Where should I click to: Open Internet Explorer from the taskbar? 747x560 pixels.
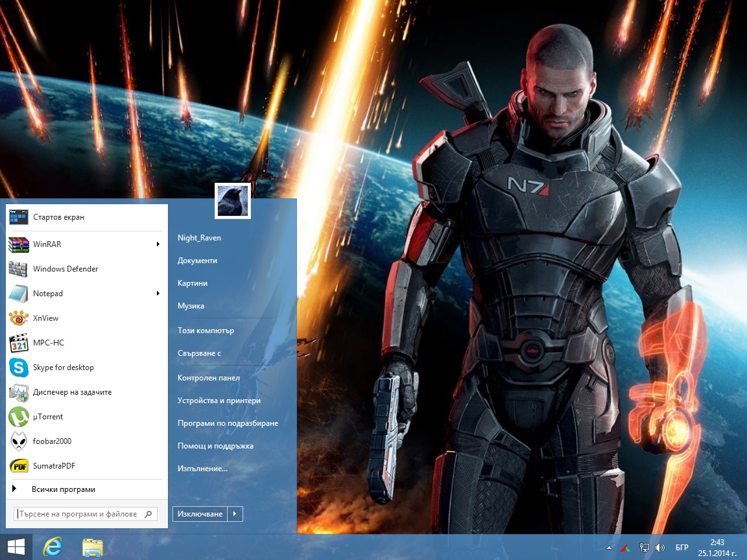(53, 547)
